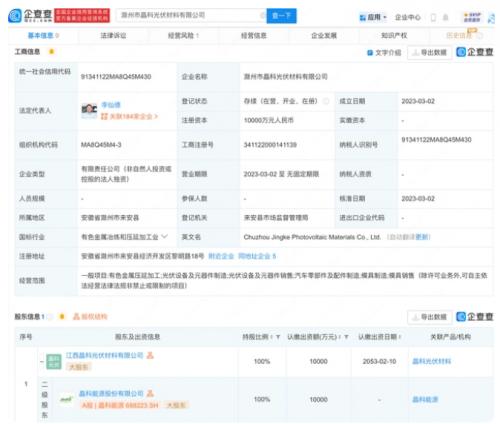Click the green logo of 江西晶科光伏材料有限公司
This screenshot has width=500, height=424.
click(54, 362)
